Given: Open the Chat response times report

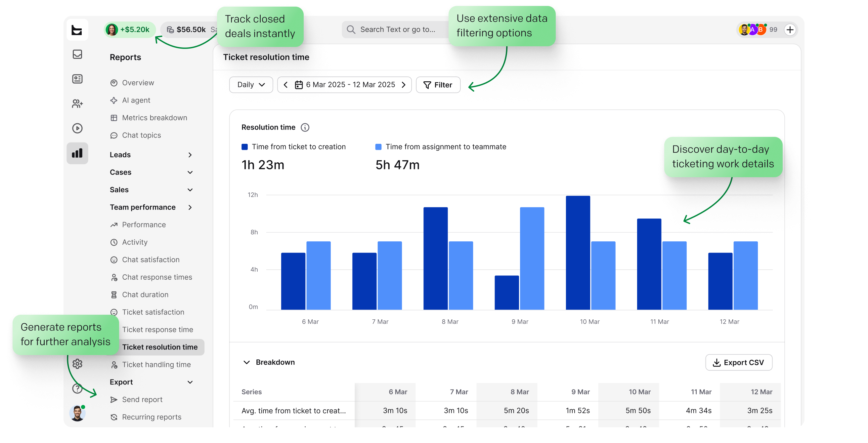Looking at the screenshot, I should coord(157,277).
